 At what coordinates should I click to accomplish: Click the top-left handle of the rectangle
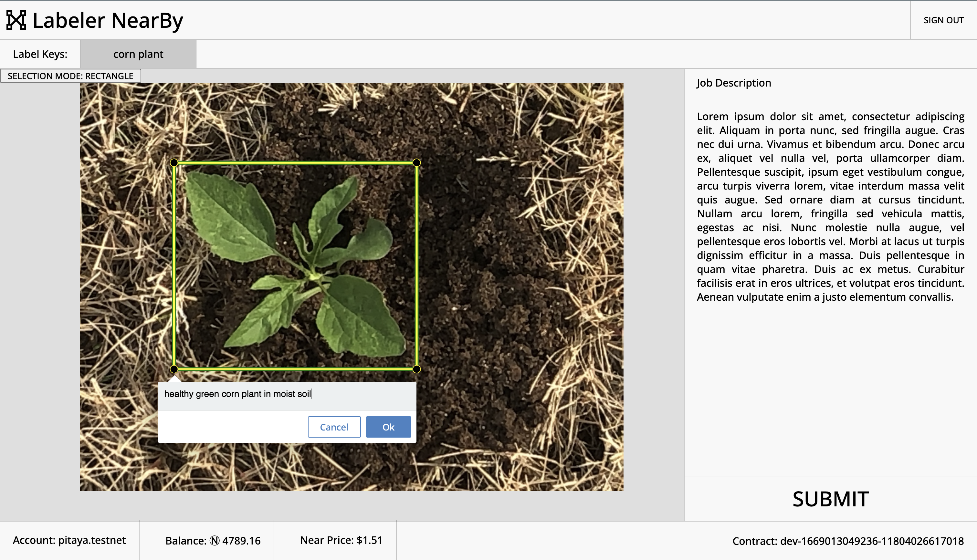[174, 163]
